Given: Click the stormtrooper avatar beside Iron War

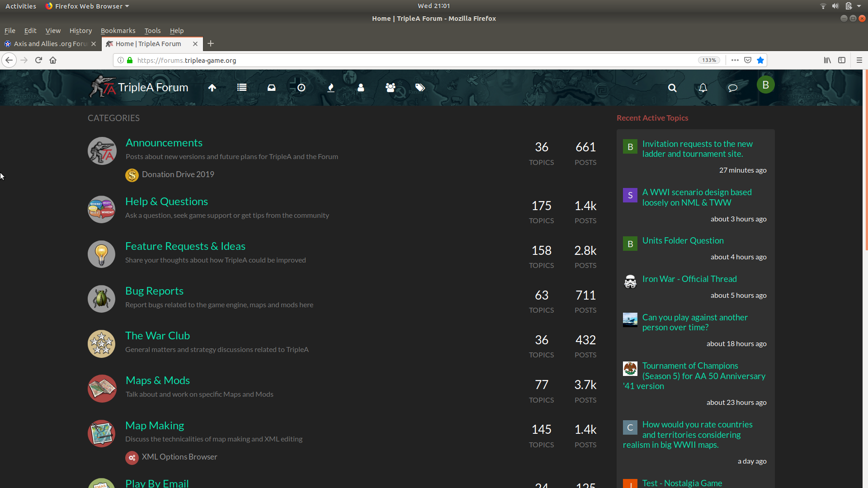Looking at the screenshot, I should click(630, 282).
